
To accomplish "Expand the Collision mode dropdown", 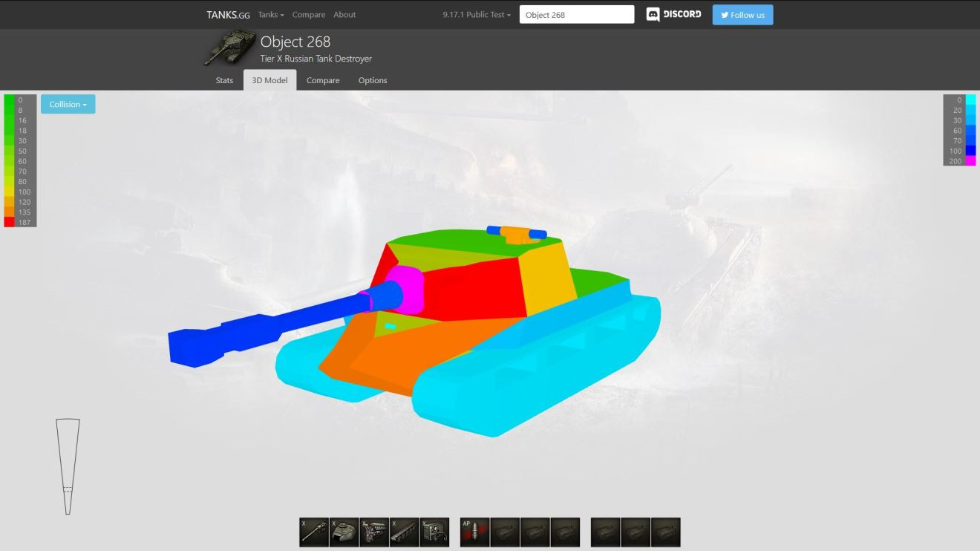I will point(68,105).
